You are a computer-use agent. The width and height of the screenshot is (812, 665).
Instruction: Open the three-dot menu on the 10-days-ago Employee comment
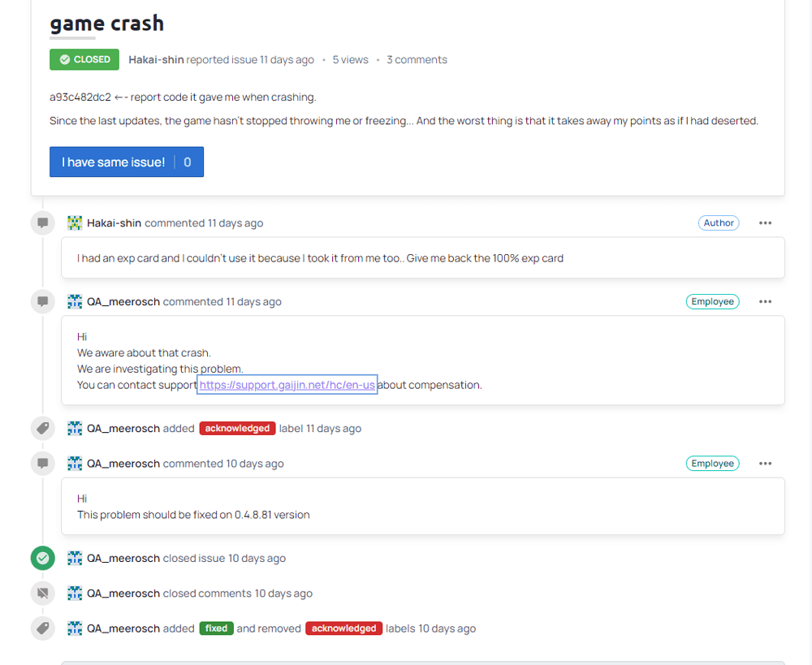click(765, 463)
